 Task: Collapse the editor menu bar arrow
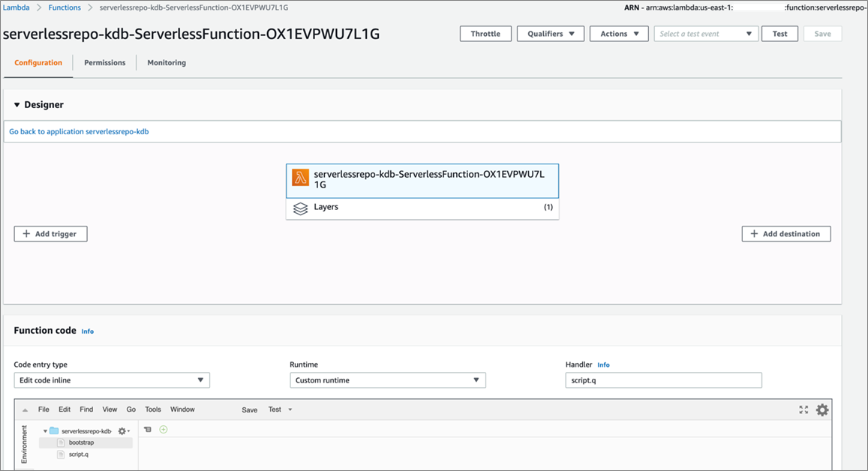25,410
